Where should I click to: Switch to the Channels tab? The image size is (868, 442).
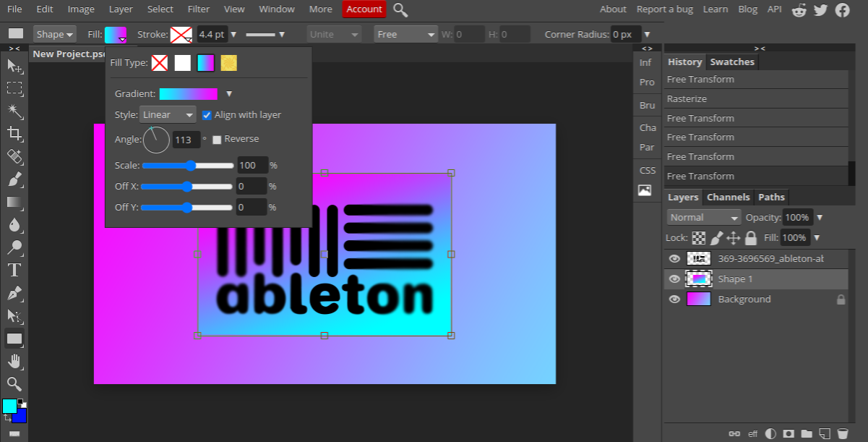[x=729, y=197]
